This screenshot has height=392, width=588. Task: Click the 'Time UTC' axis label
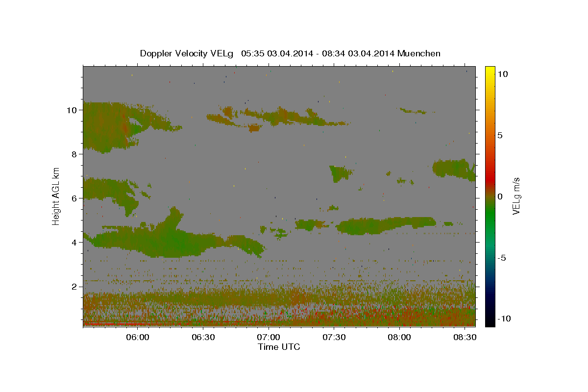tap(279, 347)
